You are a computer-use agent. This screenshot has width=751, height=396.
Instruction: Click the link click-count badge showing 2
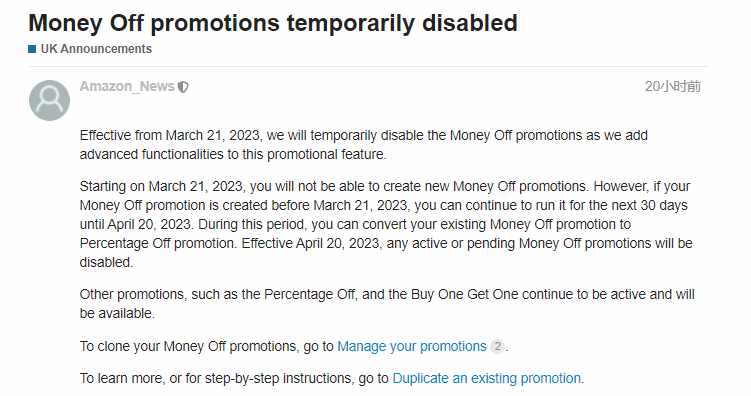pyautogui.click(x=498, y=346)
